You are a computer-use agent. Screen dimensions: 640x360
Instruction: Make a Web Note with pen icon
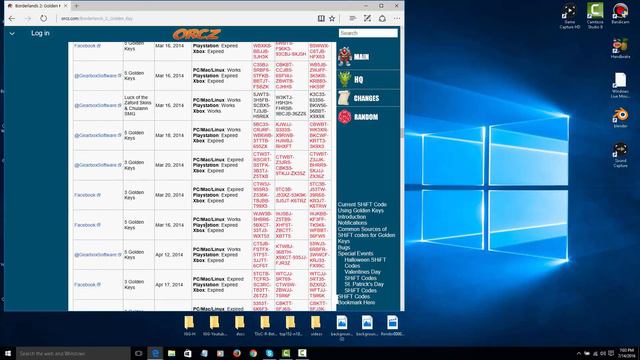click(367, 18)
